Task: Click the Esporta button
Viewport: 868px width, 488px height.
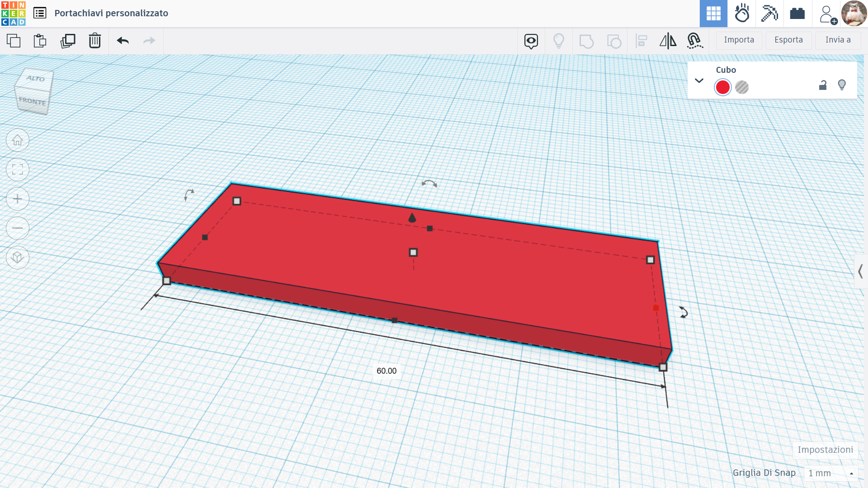Action: click(x=788, y=40)
